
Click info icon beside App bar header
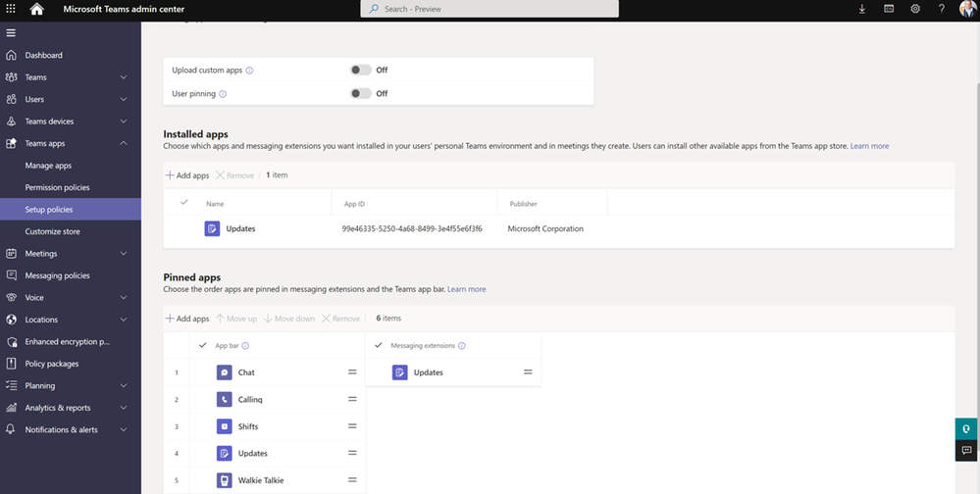coord(245,345)
